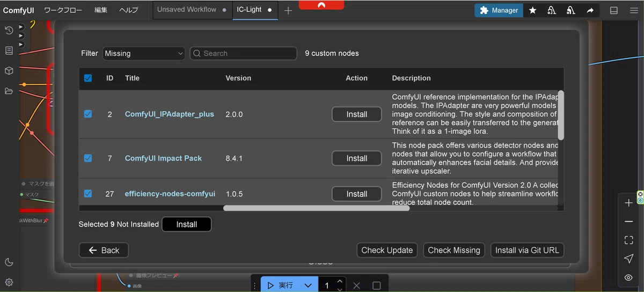
Task: Click the red button above the dialog
Action: coord(321,4)
